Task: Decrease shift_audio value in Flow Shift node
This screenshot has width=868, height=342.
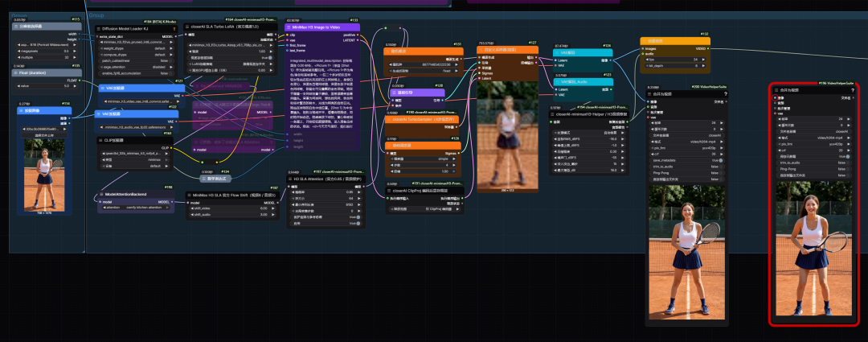Action: click(x=190, y=214)
